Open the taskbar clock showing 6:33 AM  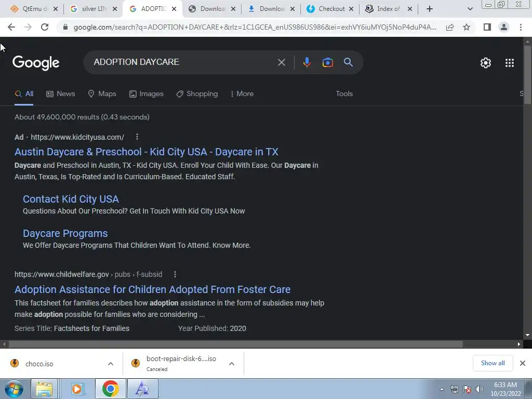coord(505,389)
